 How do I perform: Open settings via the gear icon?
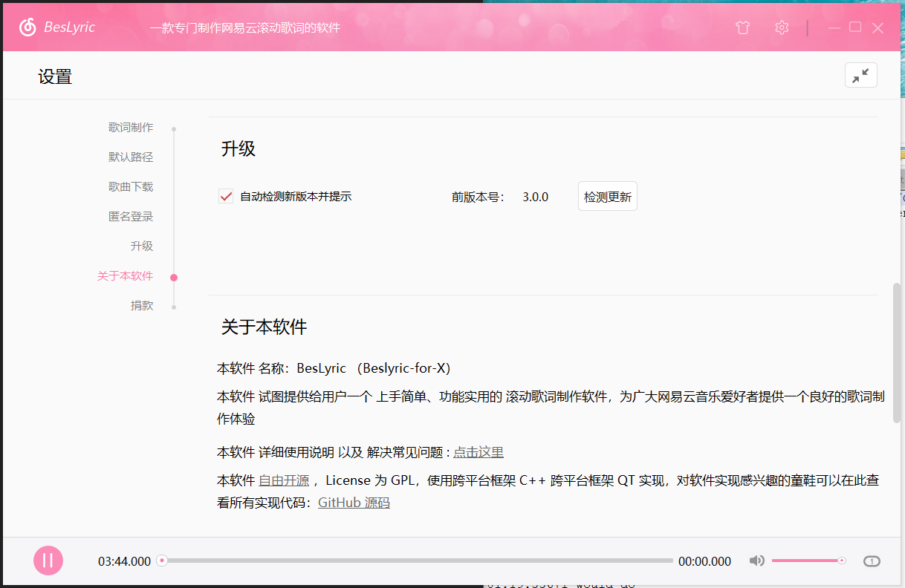pyautogui.click(x=781, y=28)
